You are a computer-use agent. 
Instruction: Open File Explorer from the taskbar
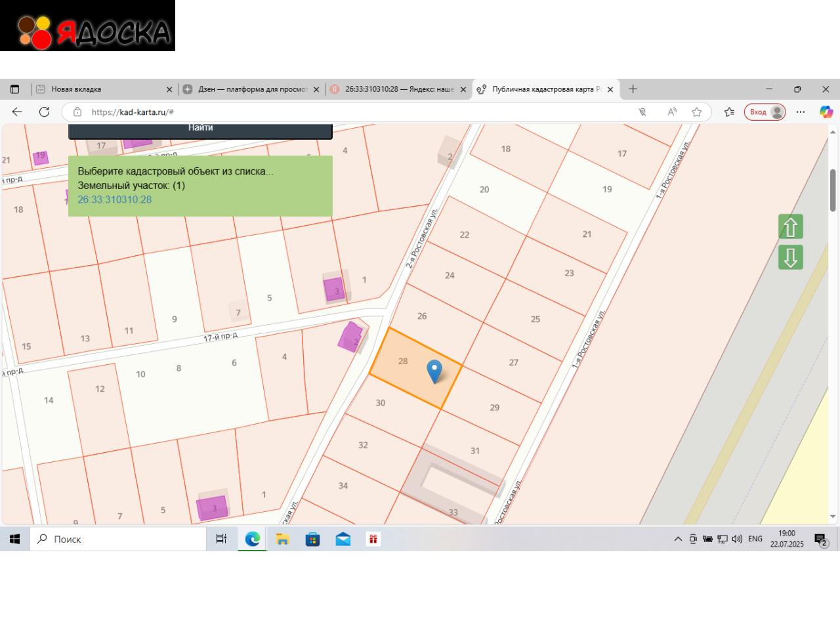(283, 539)
